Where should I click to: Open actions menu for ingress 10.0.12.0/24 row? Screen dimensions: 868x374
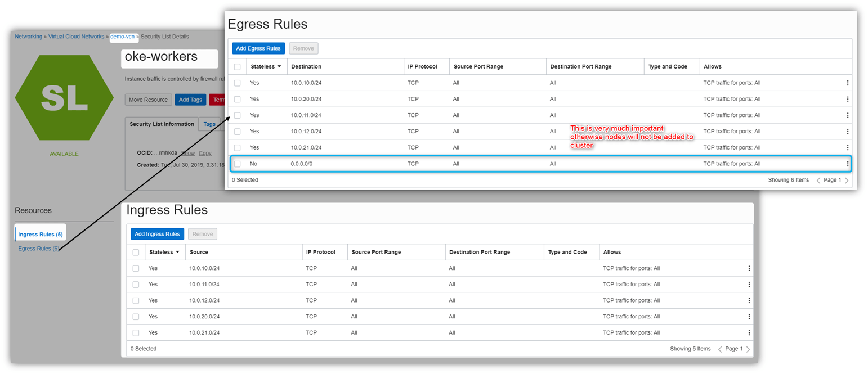click(x=749, y=300)
